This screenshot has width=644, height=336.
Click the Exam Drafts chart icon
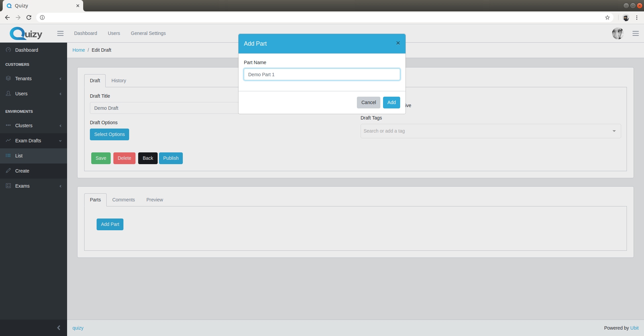(x=8, y=140)
